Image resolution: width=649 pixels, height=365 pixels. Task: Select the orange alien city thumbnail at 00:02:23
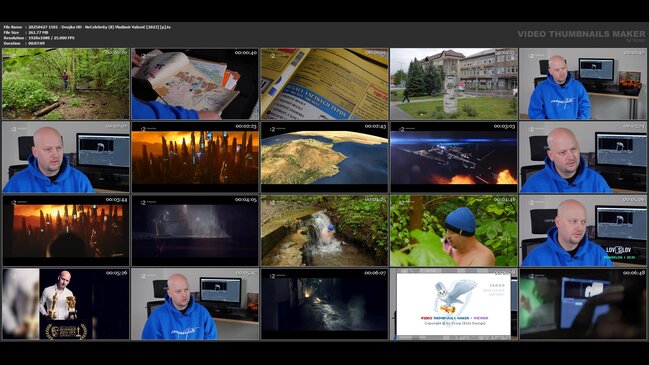(x=195, y=157)
